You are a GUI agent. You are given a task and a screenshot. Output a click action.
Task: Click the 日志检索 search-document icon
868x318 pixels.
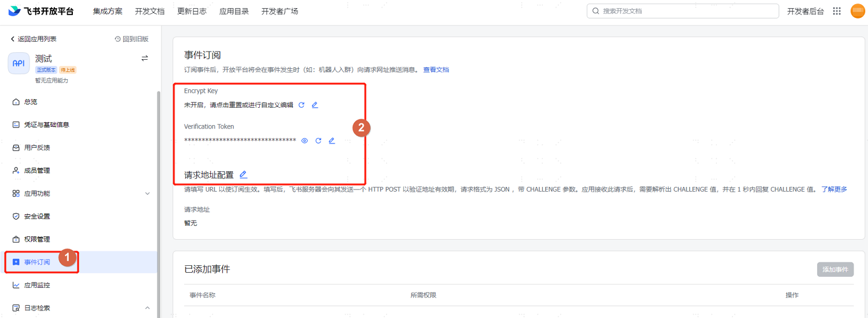tap(16, 308)
